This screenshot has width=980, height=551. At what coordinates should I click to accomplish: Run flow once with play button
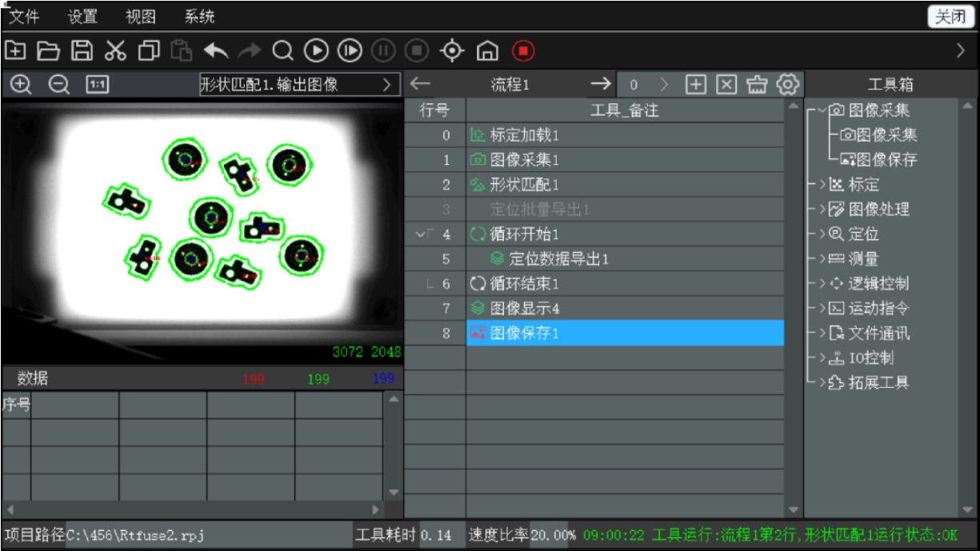click(x=316, y=50)
